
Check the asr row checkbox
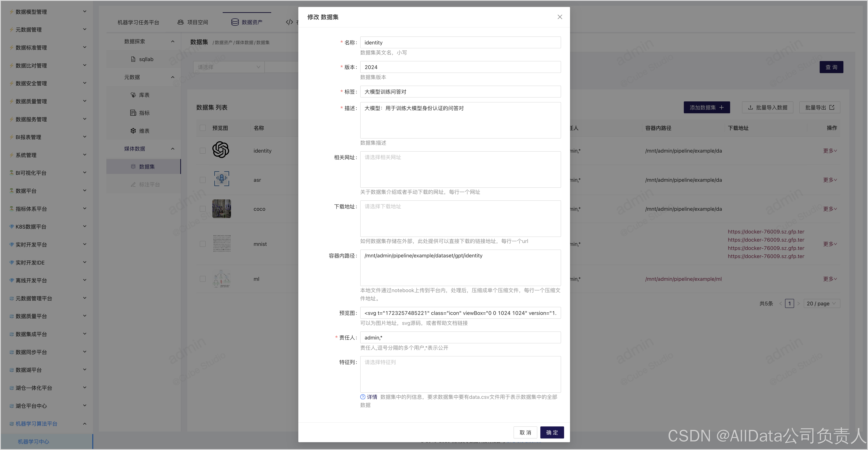pyautogui.click(x=202, y=180)
